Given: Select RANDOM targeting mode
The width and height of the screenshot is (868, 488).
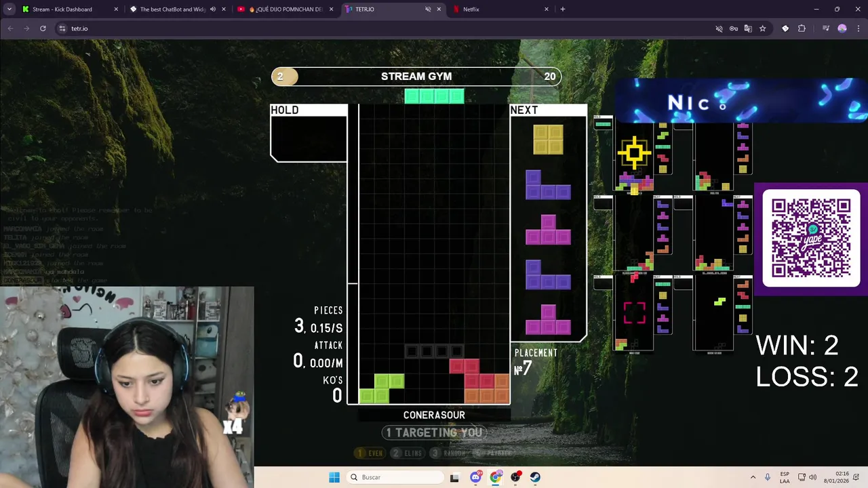Looking at the screenshot, I should click(449, 453).
